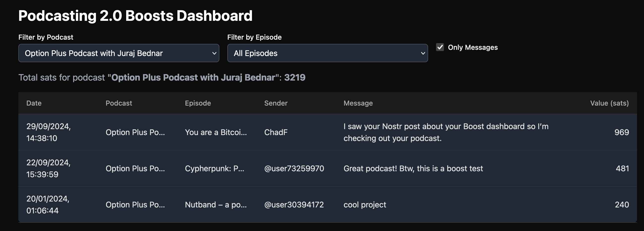
Task: Click the Message column header
Action: click(x=358, y=103)
